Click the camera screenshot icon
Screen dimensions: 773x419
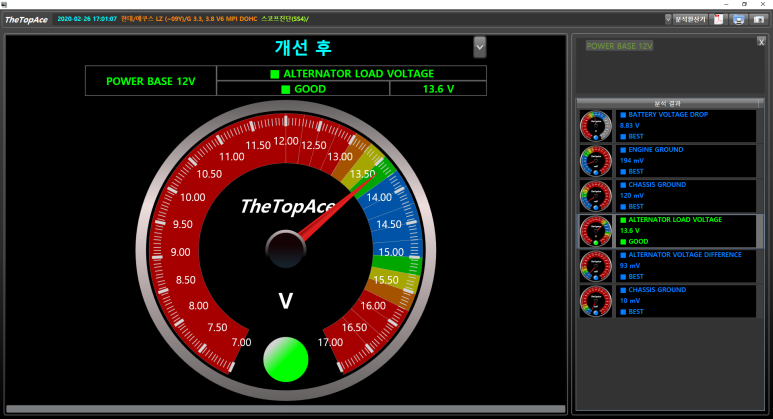pyautogui.click(x=758, y=19)
